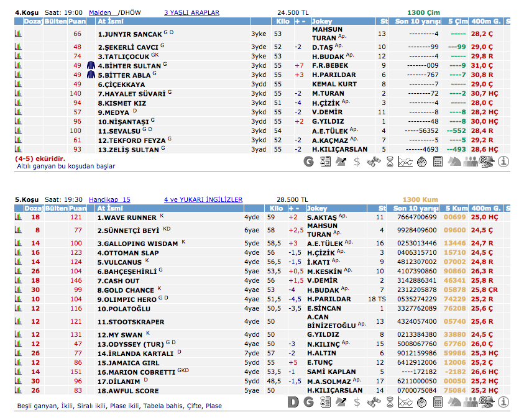Screen dimensions: 524x420
Task: Click the D icon below race 5
Action: click(x=293, y=403)
